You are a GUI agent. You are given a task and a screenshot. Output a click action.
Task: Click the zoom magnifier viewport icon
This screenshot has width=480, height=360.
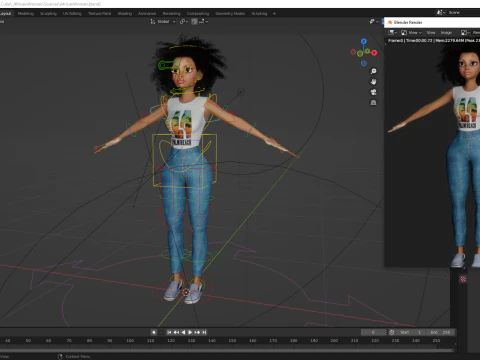[374, 71]
